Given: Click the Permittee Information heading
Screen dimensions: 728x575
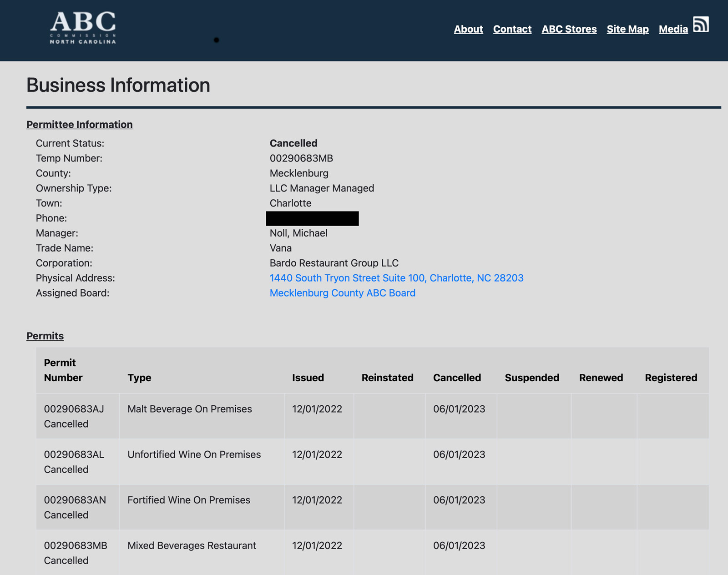Looking at the screenshot, I should pos(80,125).
